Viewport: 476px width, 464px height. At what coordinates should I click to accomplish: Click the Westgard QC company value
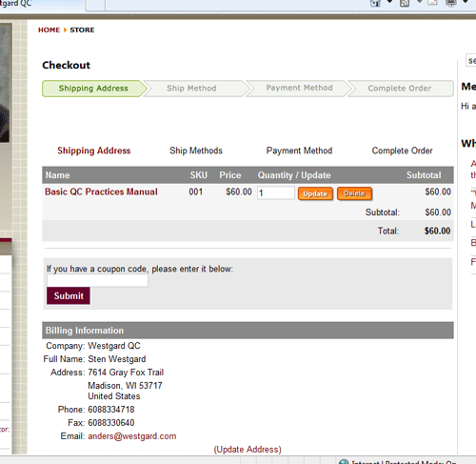(114, 346)
